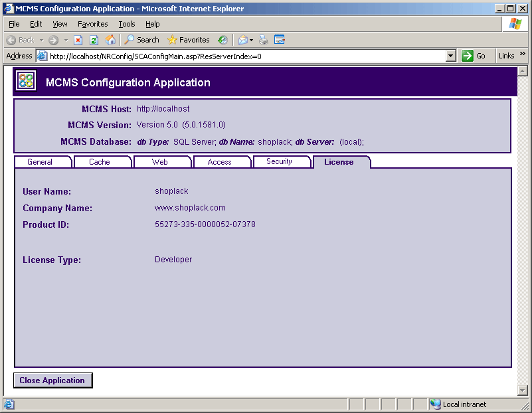532x413 pixels.
Task: Open the View menu
Action: point(60,24)
